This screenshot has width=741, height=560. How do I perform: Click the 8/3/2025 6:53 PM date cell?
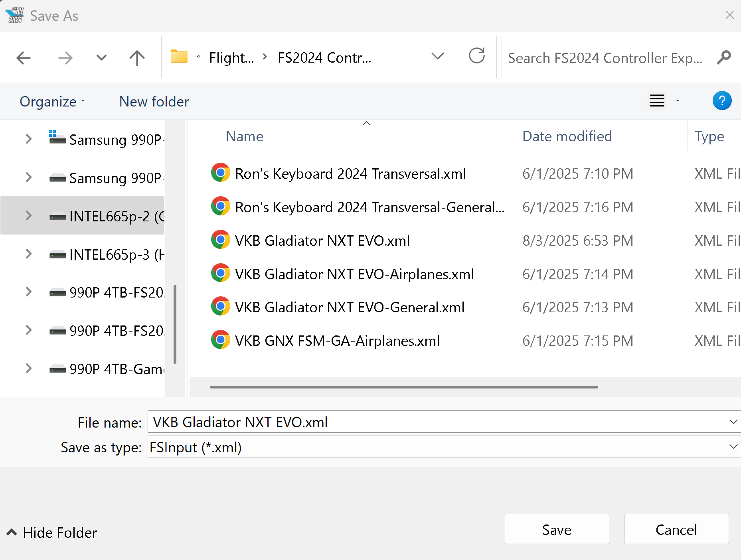click(x=578, y=241)
